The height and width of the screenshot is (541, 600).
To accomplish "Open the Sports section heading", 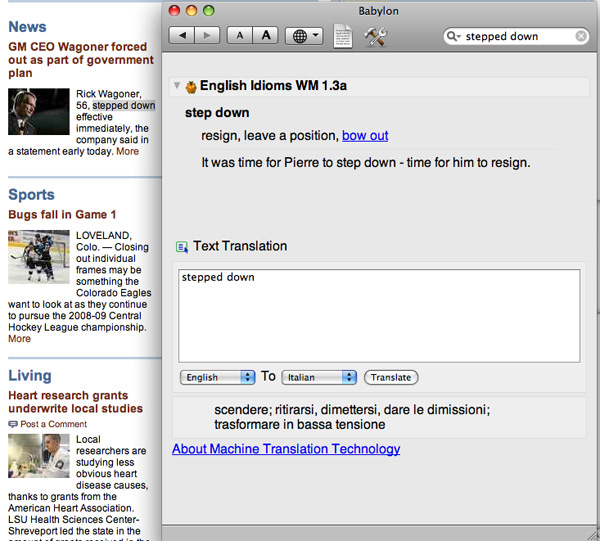I will [x=31, y=194].
